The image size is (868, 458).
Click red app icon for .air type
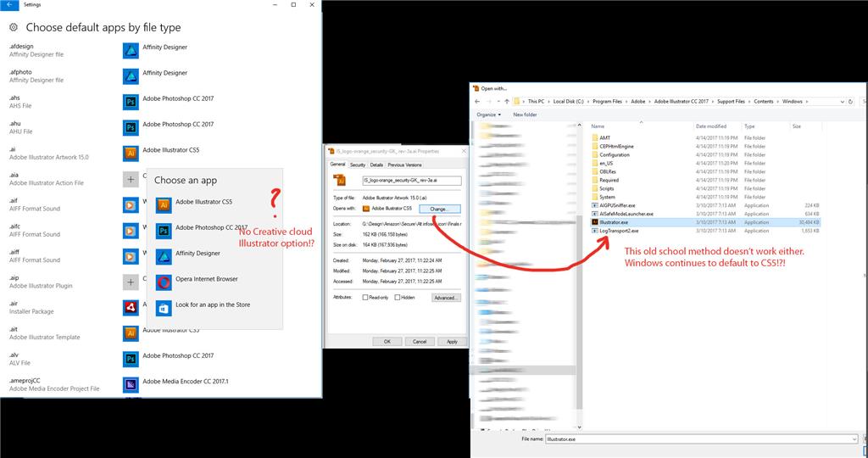click(131, 308)
